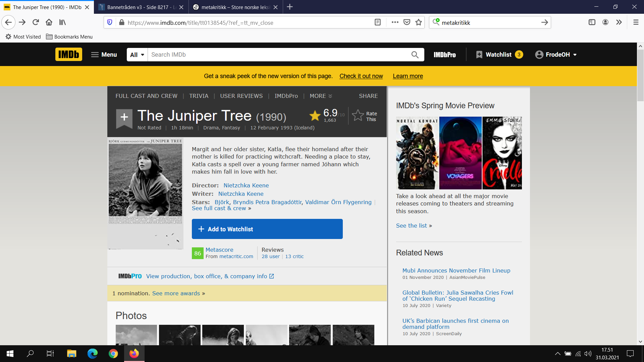Reload the current page
This screenshot has width=644, height=362.
coord(36,22)
